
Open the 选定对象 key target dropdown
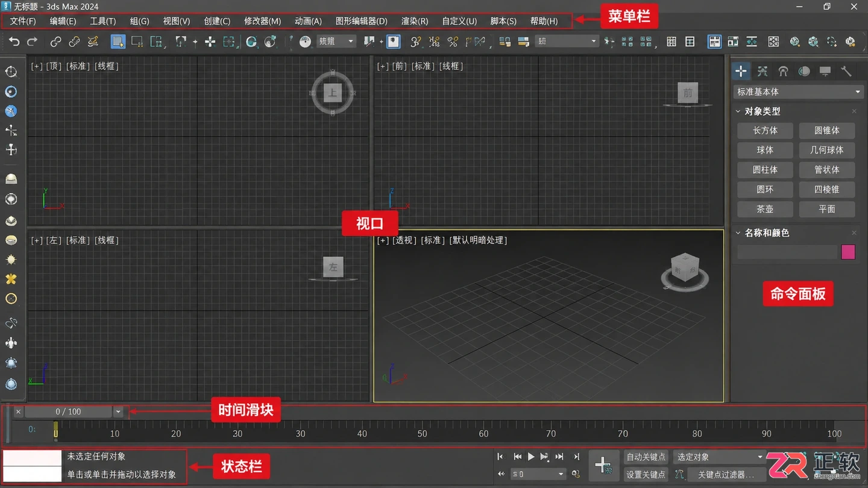point(720,457)
